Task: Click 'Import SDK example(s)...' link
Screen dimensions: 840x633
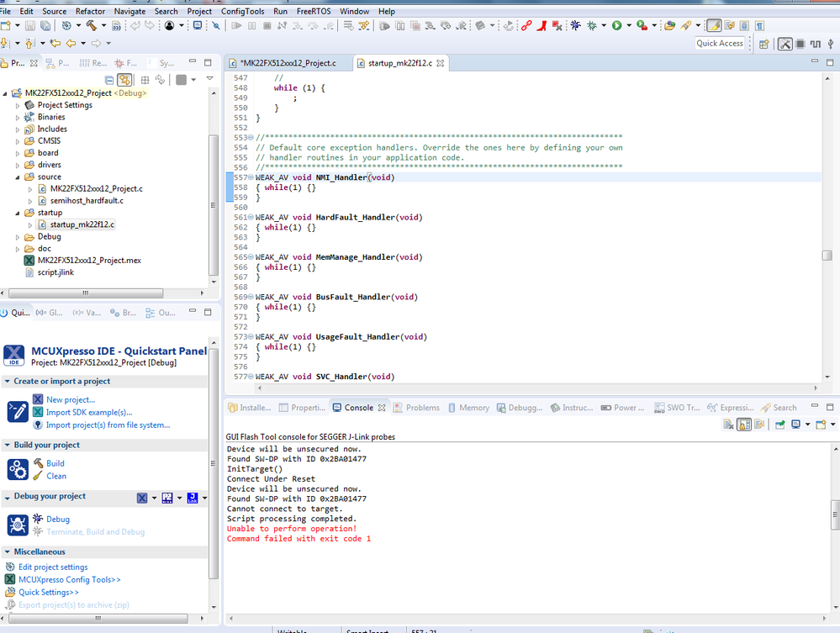Action: [89, 412]
